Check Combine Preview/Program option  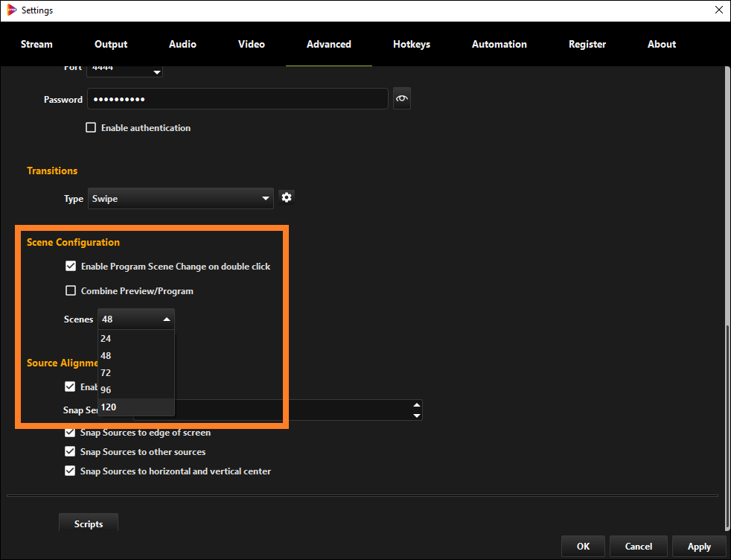click(x=71, y=290)
